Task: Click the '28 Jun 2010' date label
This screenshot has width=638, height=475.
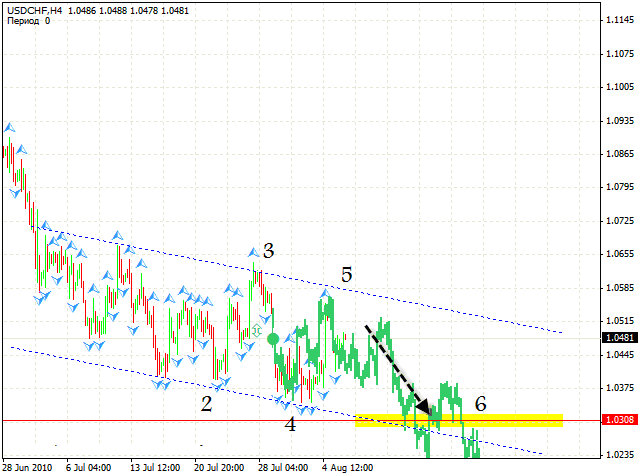Action: [27, 468]
